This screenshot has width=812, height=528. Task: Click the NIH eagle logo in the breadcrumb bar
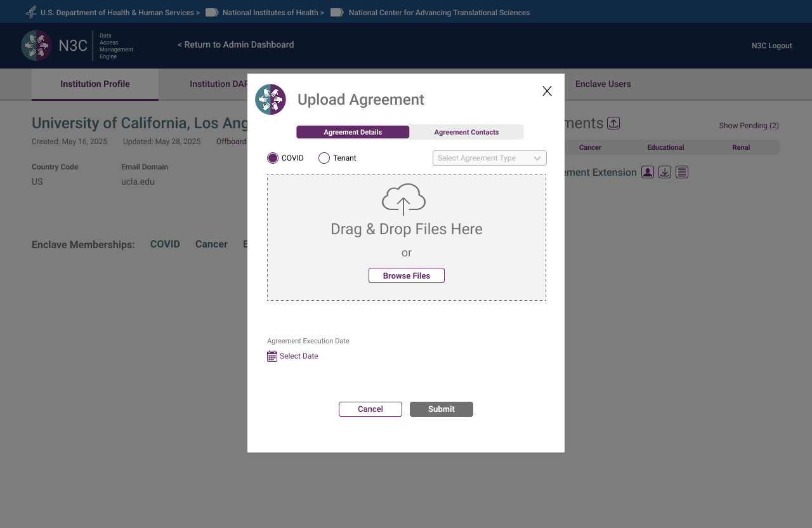pos(30,11)
